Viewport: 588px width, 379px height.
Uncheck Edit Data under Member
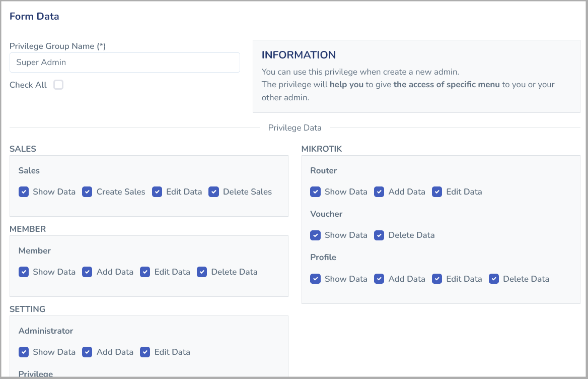(x=145, y=272)
